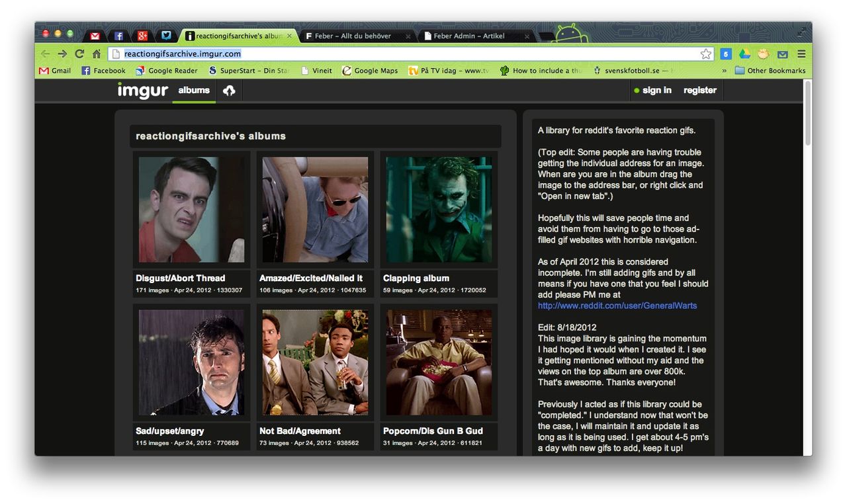Screen dimensions: 847x504
Task: Click the imgur logo
Action: [x=142, y=91]
